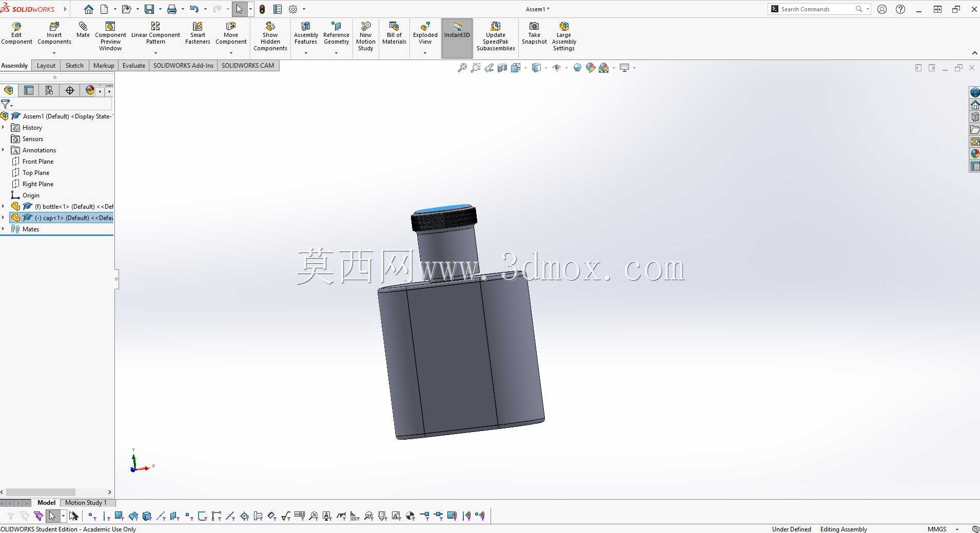The width and height of the screenshot is (980, 533).
Task: Open Component Preview Window
Action: click(110, 36)
